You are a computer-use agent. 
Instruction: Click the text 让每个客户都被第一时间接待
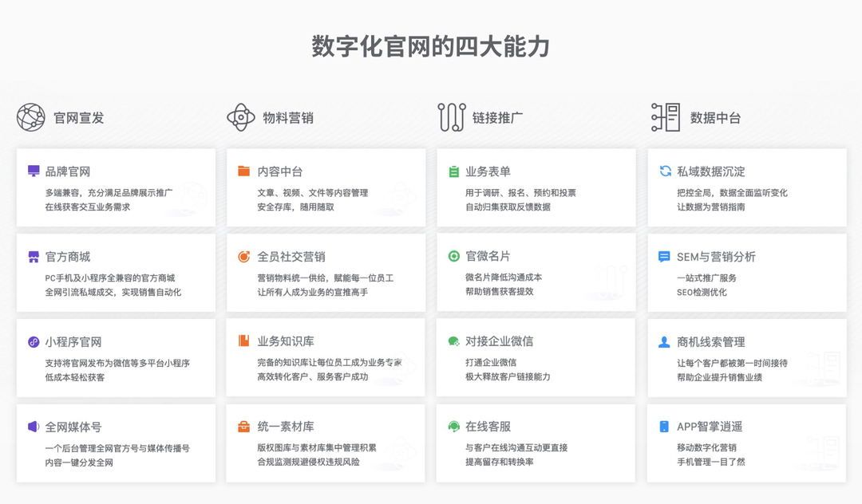tap(732, 363)
